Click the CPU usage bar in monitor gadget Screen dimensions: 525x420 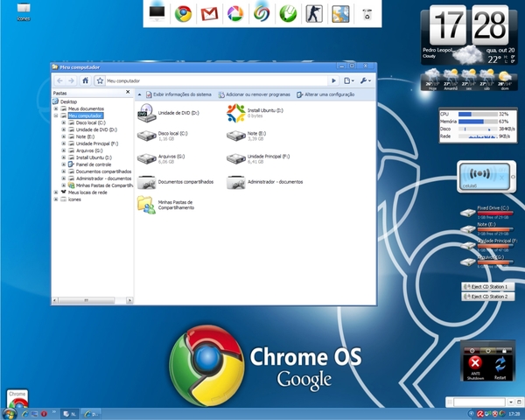coord(478,115)
